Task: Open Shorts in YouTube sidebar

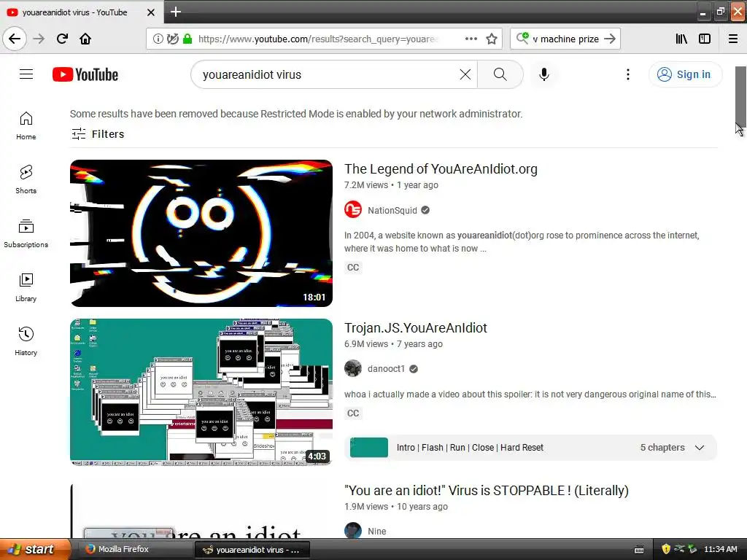Action: tap(26, 179)
